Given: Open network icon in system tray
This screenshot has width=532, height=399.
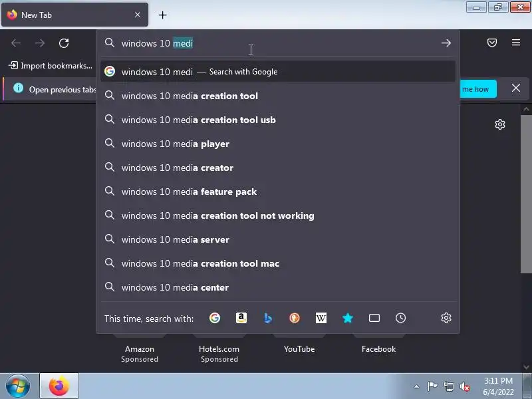Looking at the screenshot, I should point(448,386).
